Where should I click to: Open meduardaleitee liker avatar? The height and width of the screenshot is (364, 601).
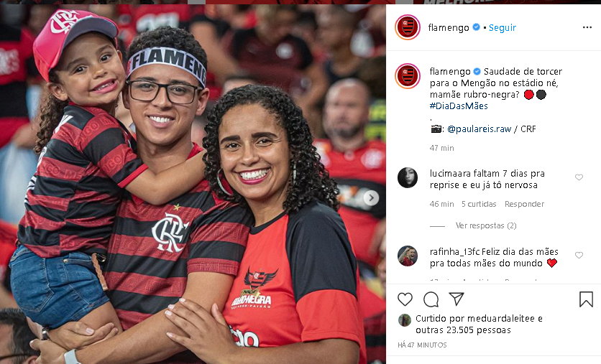tap(404, 320)
